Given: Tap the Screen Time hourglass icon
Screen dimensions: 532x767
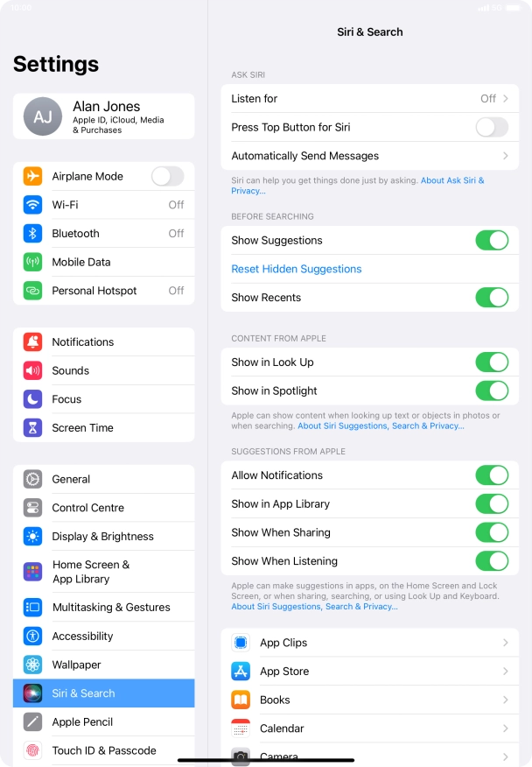Looking at the screenshot, I should coord(32,427).
